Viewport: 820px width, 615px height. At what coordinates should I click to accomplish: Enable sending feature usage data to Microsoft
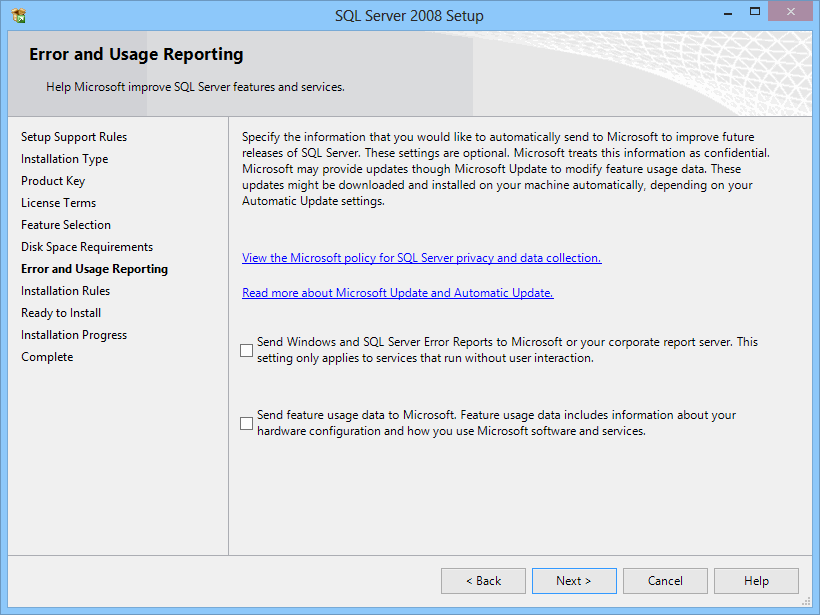(x=246, y=423)
